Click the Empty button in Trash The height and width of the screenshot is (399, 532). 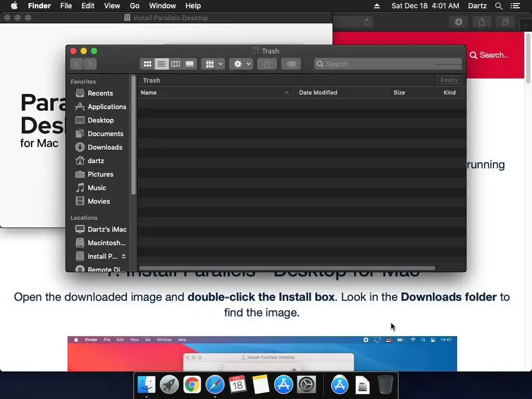(x=449, y=80)
